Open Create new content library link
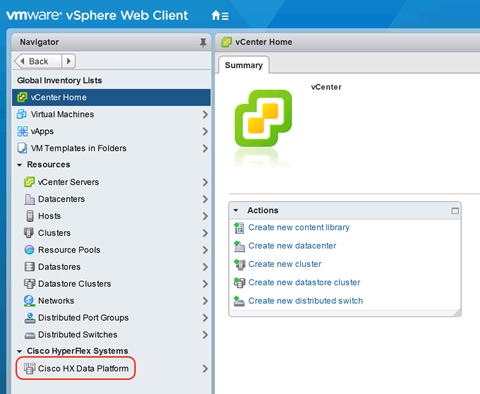Image resolution: width=480 pixels, height=394 pixels. point(299,227)
